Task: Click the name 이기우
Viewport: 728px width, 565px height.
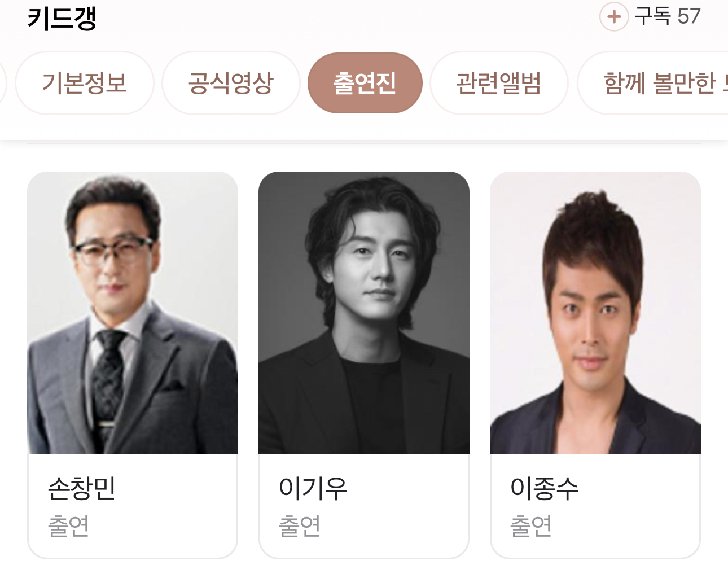Action: (x=313, y=488)
